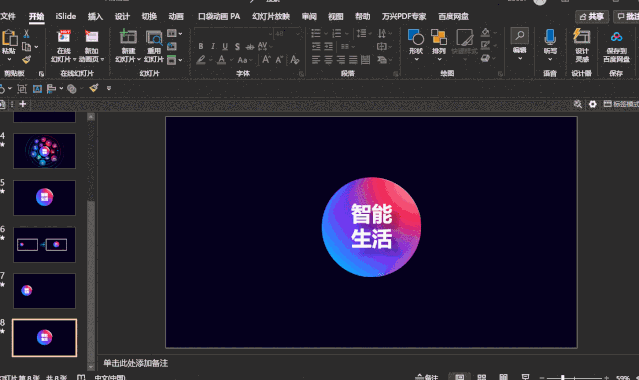The height and width of the screenshot is (380, 639).
Task: Start Slide Show from status bar icon
Action: pos(526,377)
